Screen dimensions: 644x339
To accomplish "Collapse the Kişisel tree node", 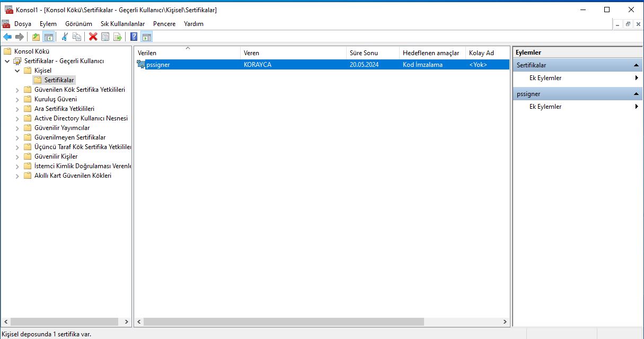I will pos(17,70).
